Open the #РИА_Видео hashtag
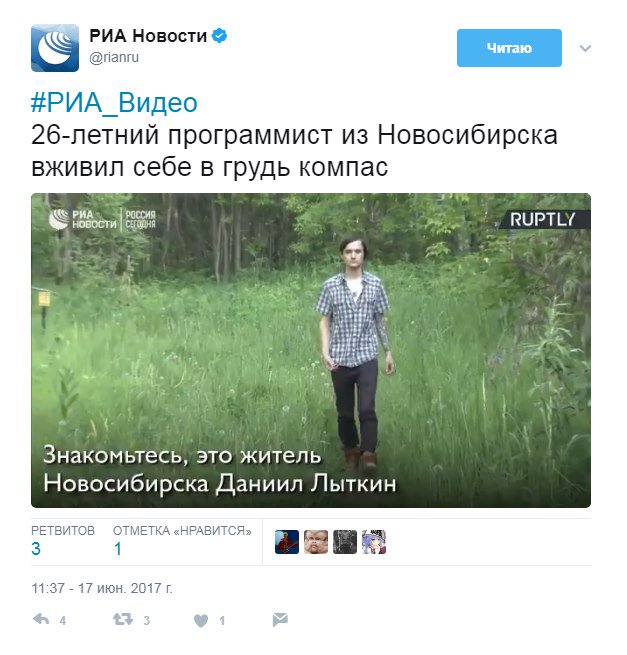 tap(114, 103)
